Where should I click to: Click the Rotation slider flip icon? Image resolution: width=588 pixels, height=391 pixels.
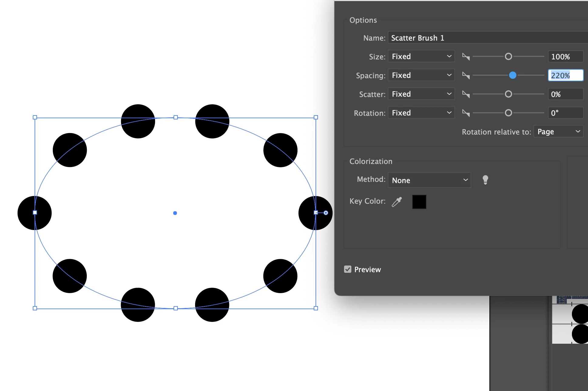(466, 113)
